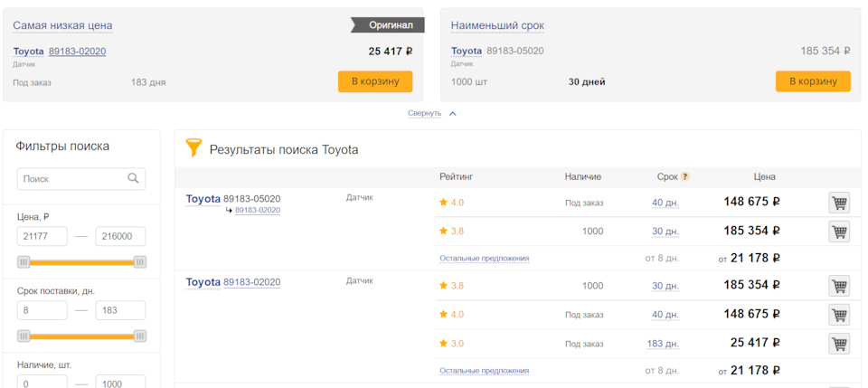The height and width of the screenshot is (388, 868).
Task: Add the 89183-02020 185 354 ₽ offer to cart
Action: [x=838, y=286]
